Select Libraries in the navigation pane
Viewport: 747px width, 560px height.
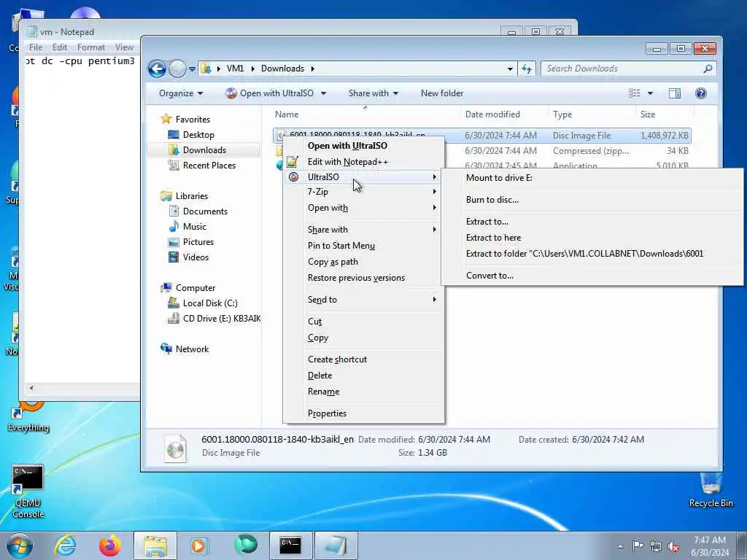coord(192,195)
